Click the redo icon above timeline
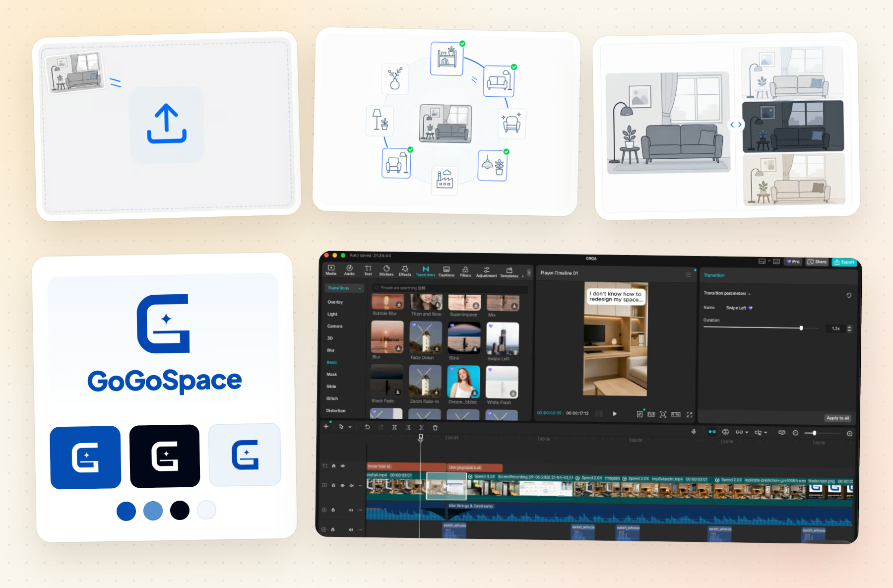893x588 pixels. pyautogui.click(x=381, y=427)
